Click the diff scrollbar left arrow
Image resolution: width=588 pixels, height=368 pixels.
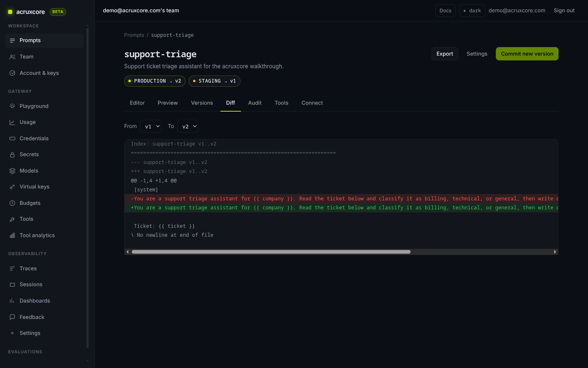128,252
